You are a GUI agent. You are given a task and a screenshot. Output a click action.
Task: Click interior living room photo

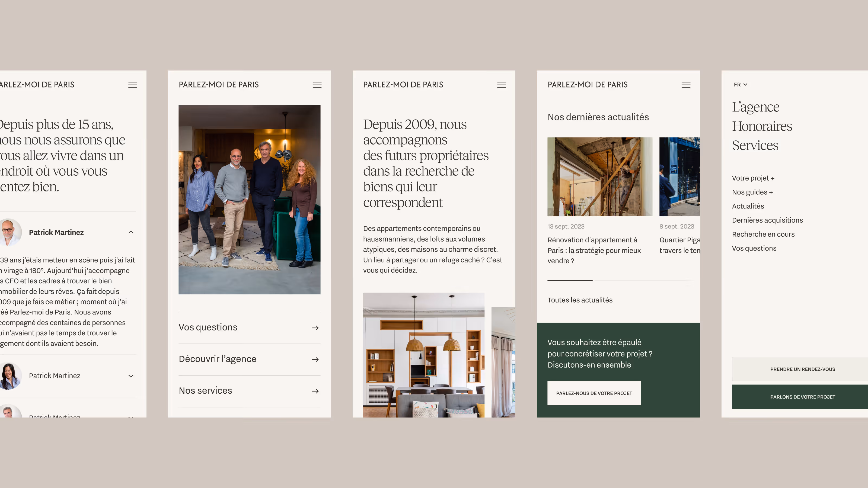pyautogui.click(x=423, y=355)
